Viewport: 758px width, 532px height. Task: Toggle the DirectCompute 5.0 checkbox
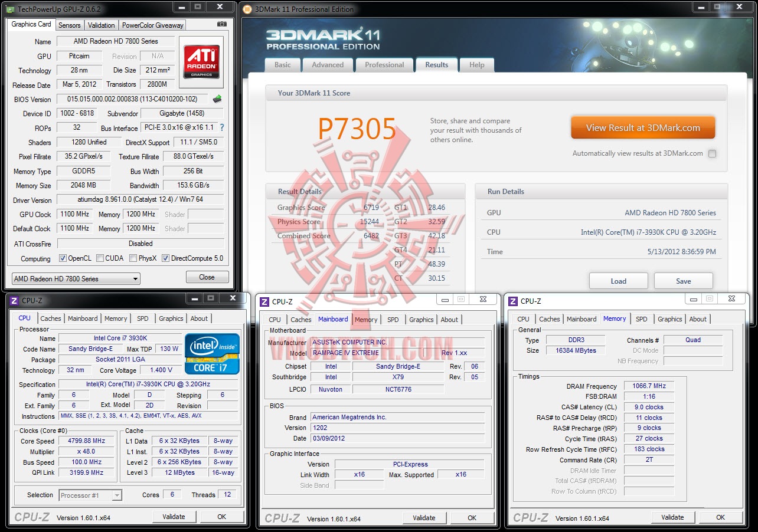166,258
